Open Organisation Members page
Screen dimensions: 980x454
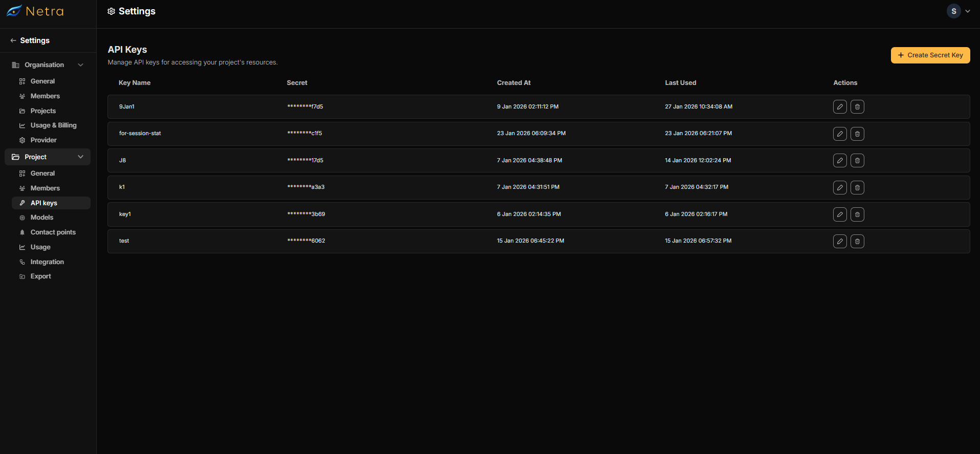point(45,96)
